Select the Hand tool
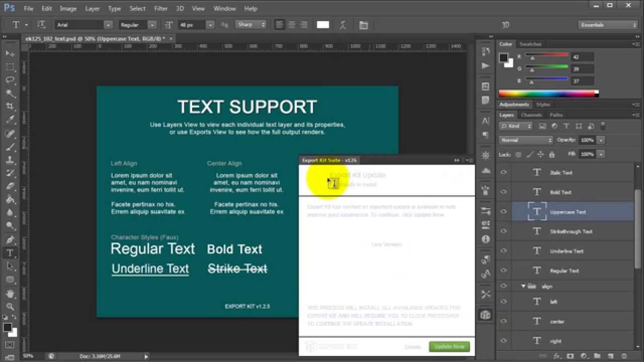The image size is (644, 362). click(10, 293)
